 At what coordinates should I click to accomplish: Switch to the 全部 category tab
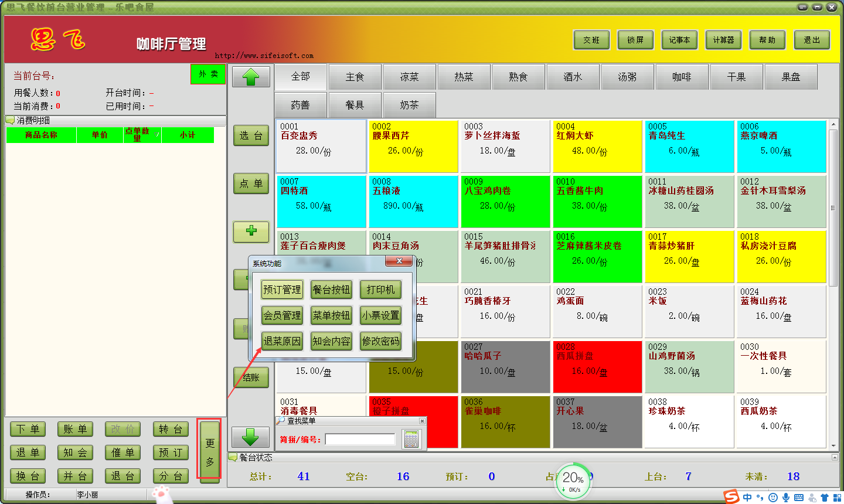click(301, 77)
